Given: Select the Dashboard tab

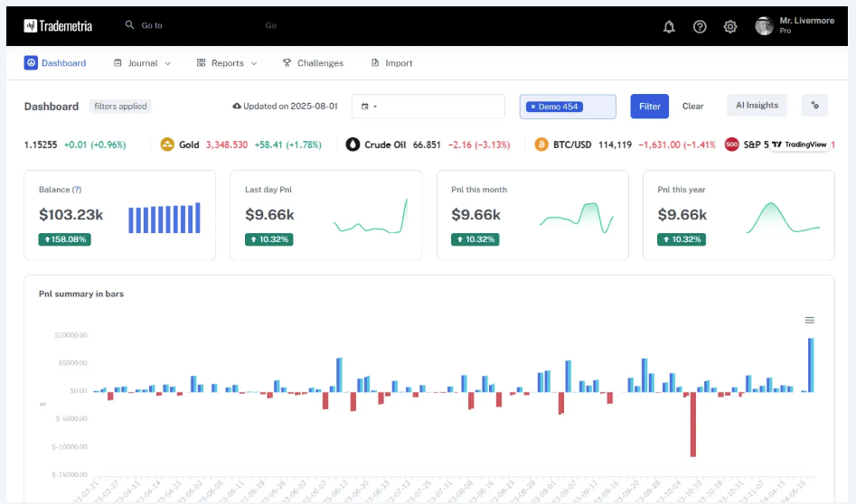Looking at the screenshot, I should (55, 62).
